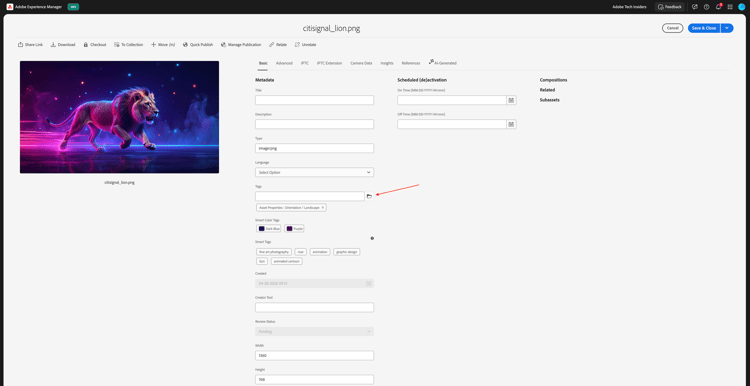Click the Subassets heading
750x386 pixels.
[x=550, y=100]
